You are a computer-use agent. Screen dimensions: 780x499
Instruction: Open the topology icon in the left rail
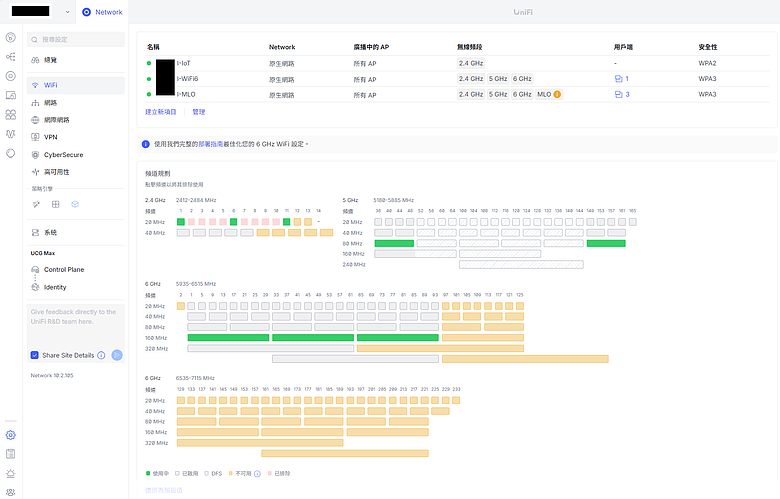point(10,57)
